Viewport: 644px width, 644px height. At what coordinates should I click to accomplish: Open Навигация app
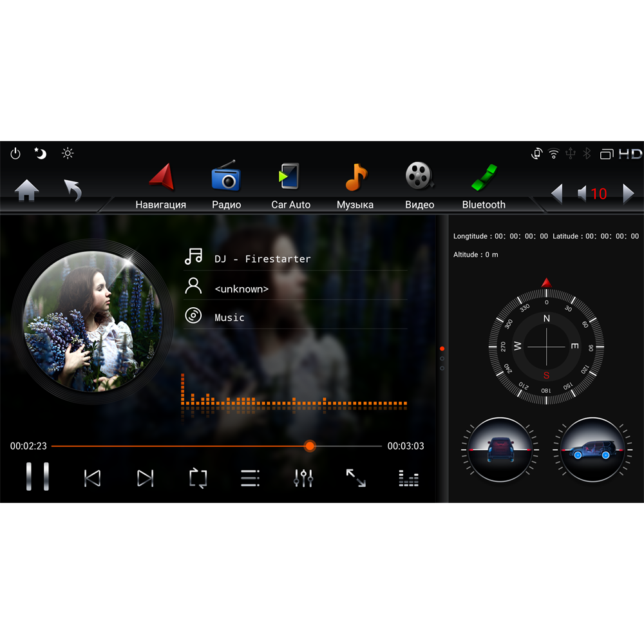click(x=161, y=185)
